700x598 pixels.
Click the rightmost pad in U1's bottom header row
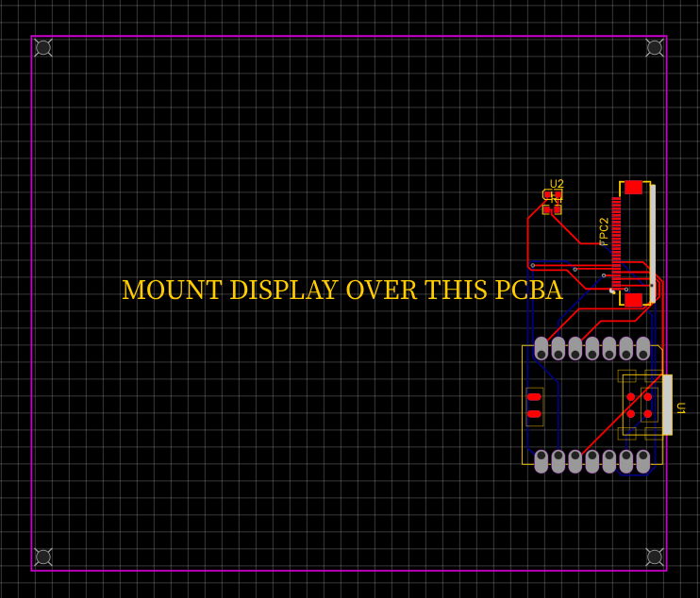[643, 461]
